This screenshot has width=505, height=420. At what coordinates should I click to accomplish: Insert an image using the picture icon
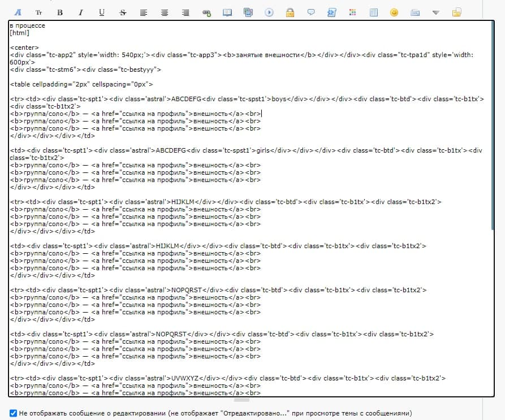click(248, 12)
